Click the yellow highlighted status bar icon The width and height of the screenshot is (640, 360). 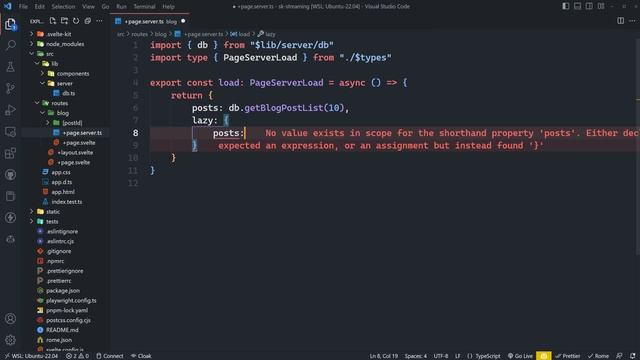(x=544, y=356)
